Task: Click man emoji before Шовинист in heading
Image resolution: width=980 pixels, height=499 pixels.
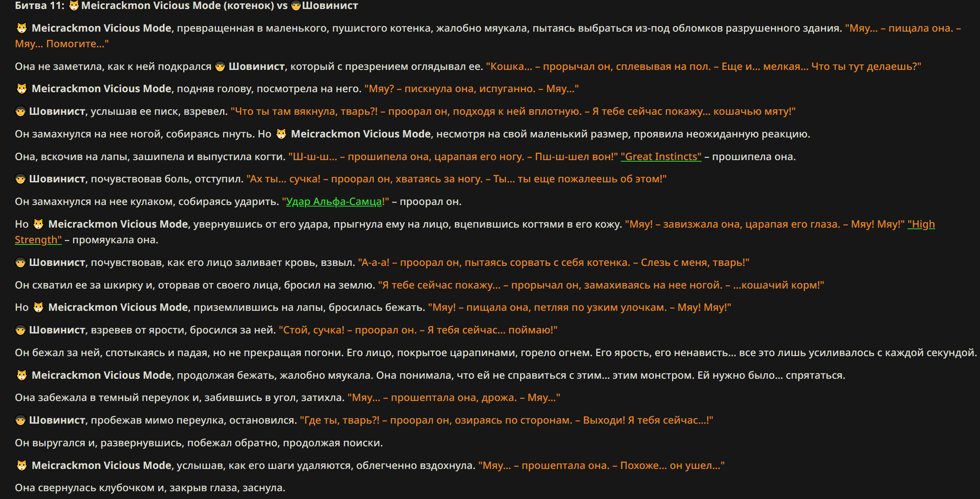Action: pyautogui.click(x=296, y=5)
